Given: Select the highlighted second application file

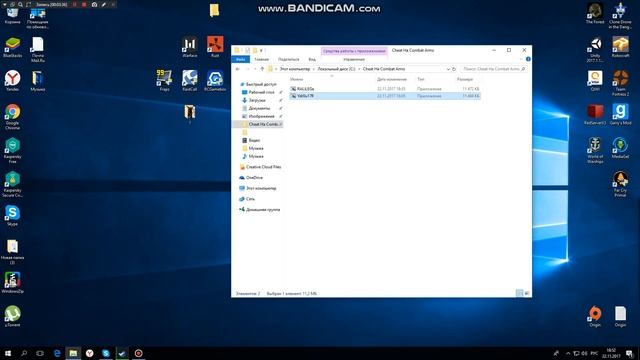Looking at the screenshot, I should (384, 96).
